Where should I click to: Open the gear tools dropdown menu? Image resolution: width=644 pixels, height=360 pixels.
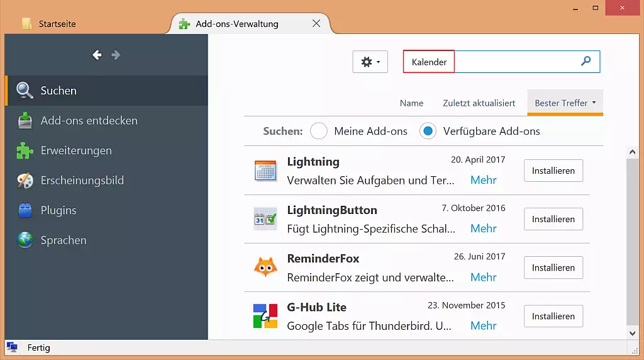(370, 62)
